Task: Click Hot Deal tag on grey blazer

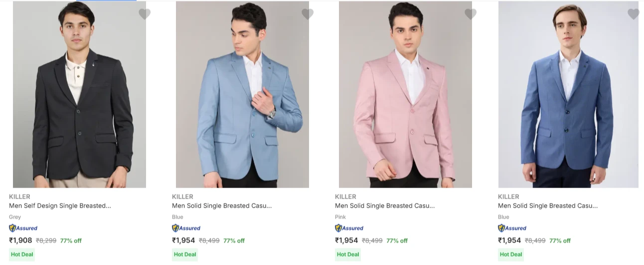Action: tap(22, 255)
